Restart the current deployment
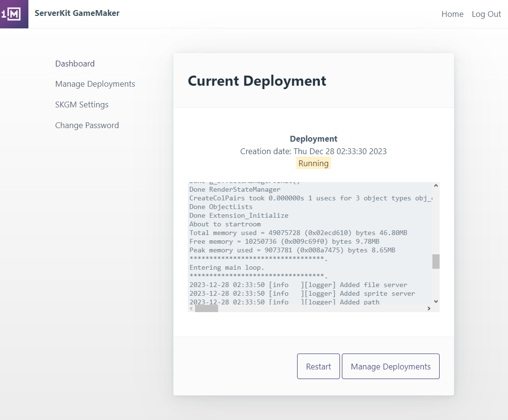The height and width of the screenshot is (420, 508). click(x=318, y=366)
